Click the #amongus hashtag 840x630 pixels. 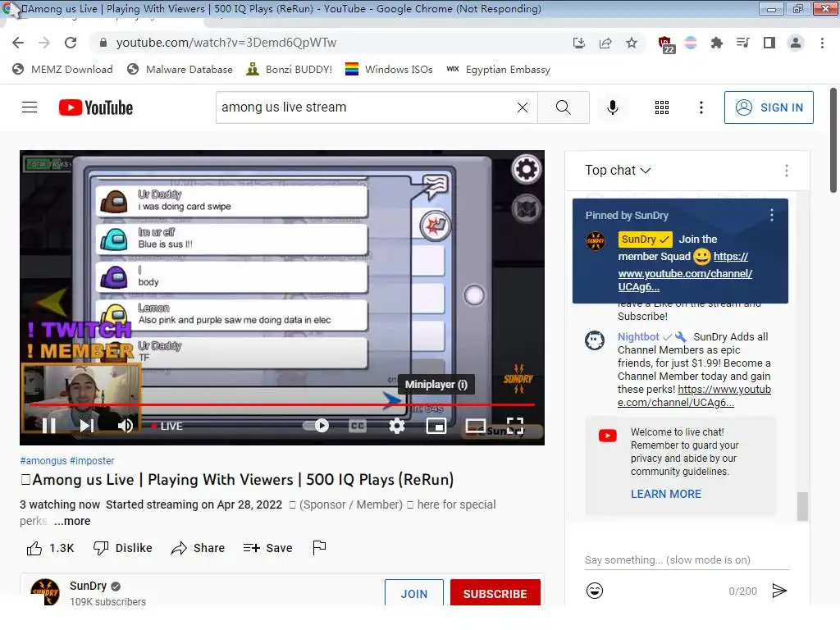coord(43,461)
